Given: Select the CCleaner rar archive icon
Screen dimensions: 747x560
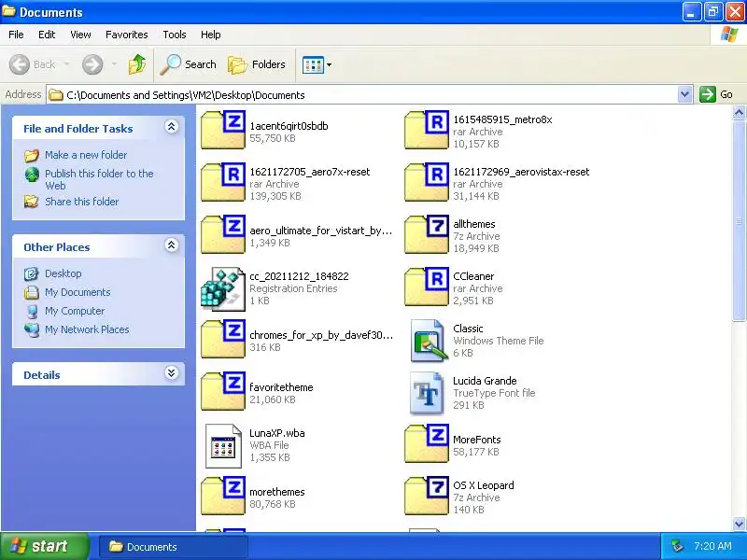Looking at the screenshot, I should pyautogui.click(x=427, y=287).
